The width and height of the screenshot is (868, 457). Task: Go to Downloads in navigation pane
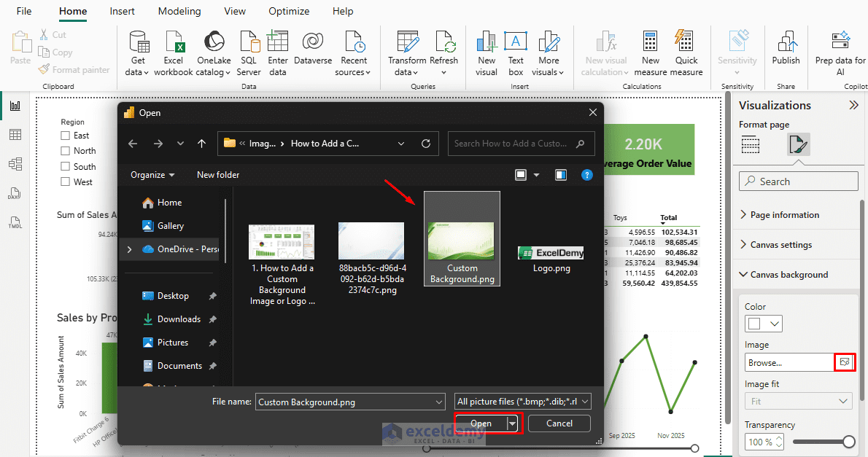tap(179, 319)
